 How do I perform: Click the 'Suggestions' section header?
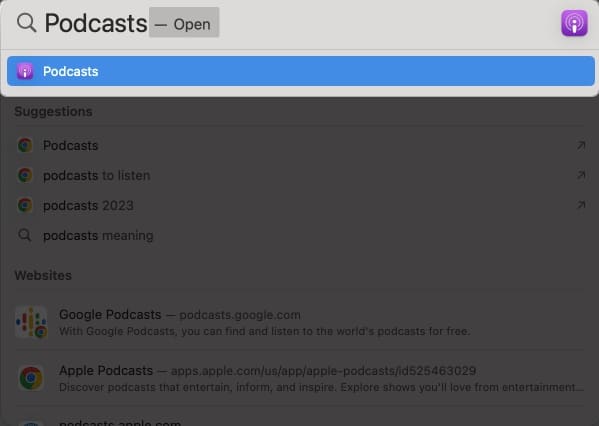click(x=53, y=112)
